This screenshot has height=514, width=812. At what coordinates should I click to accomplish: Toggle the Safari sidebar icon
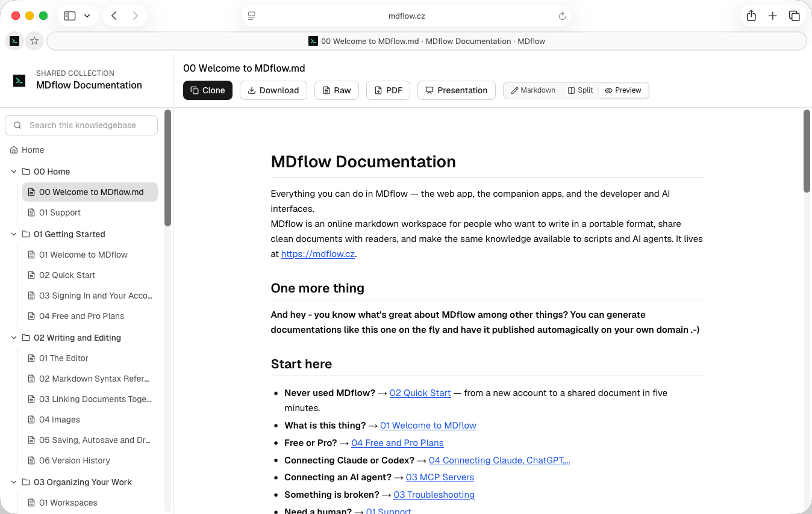tap(70, 16)
